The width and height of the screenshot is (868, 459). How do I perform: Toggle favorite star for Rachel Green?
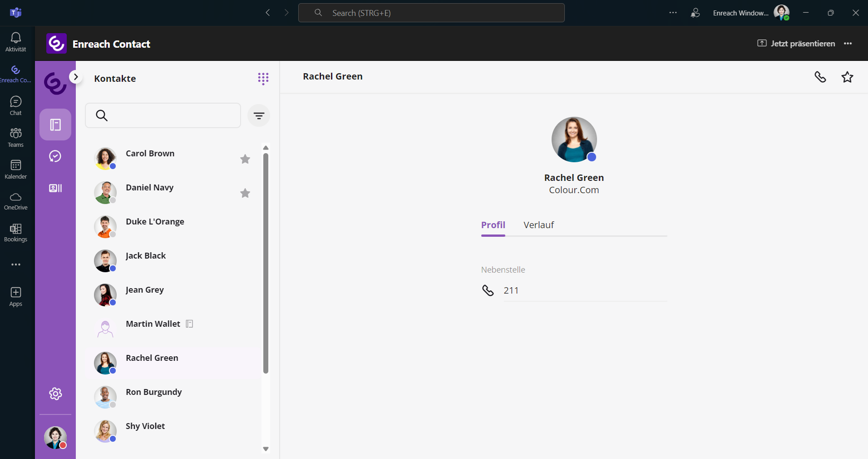tap(847, 77)
